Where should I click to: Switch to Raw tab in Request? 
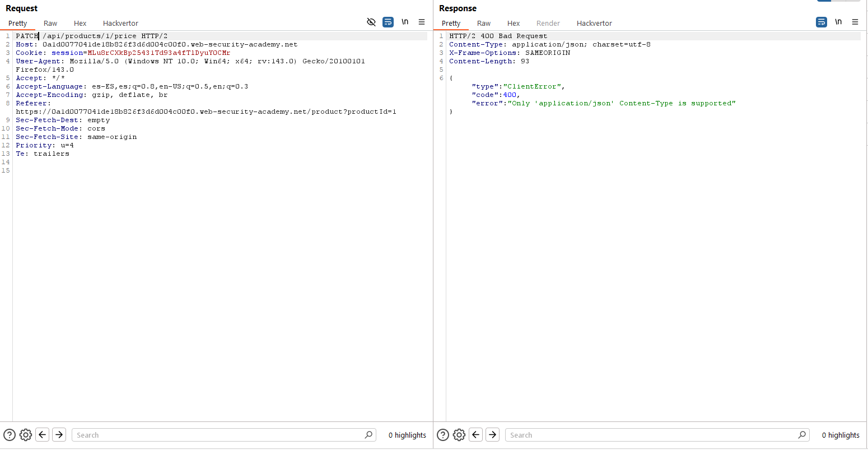click(x=50, y=23)
